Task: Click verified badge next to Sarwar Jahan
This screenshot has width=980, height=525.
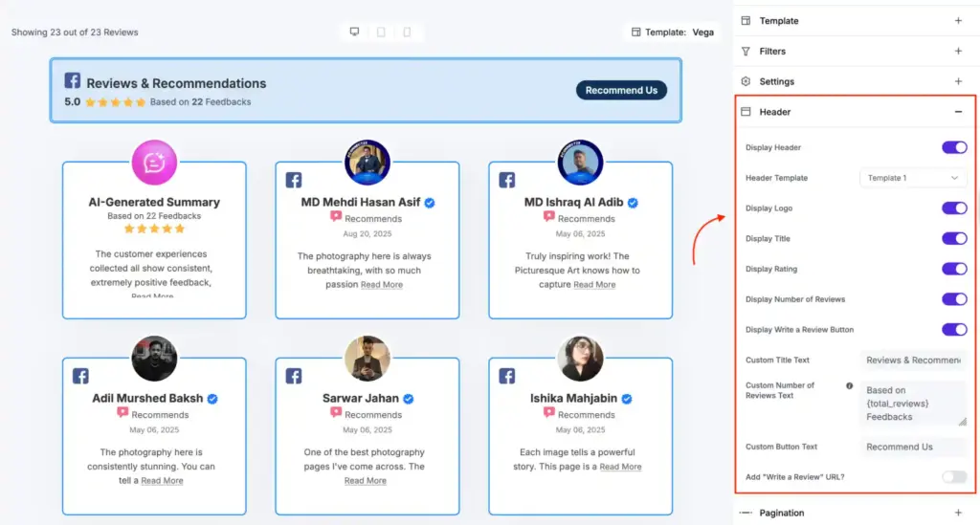Action: pos(408,398)
